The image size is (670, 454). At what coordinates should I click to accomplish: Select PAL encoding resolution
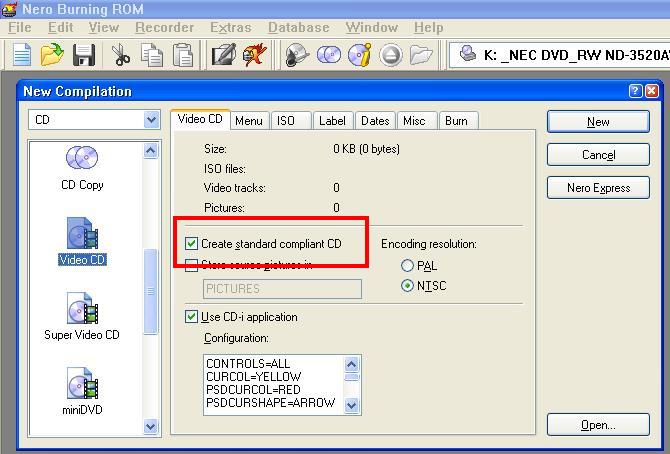pyautogui.click(x=407, y=265)
